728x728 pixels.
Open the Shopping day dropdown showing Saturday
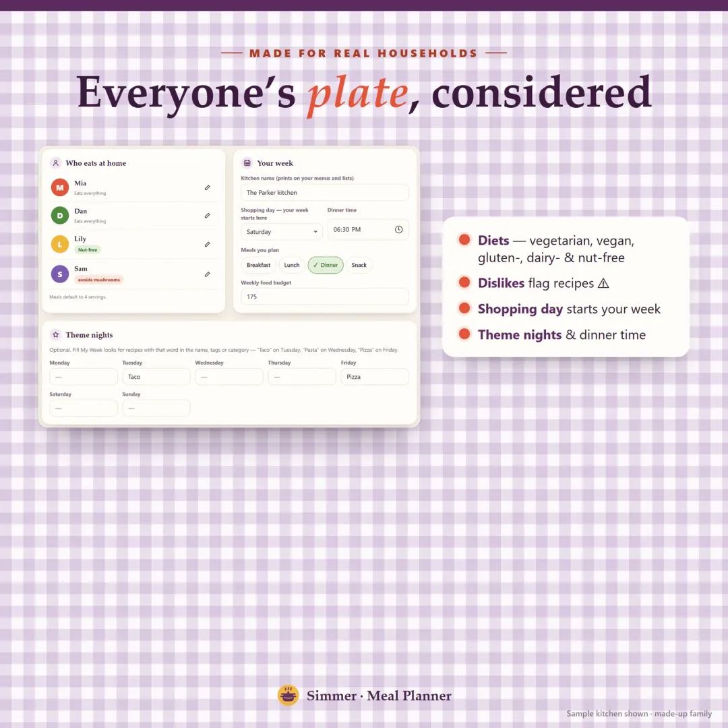[281, 232]
